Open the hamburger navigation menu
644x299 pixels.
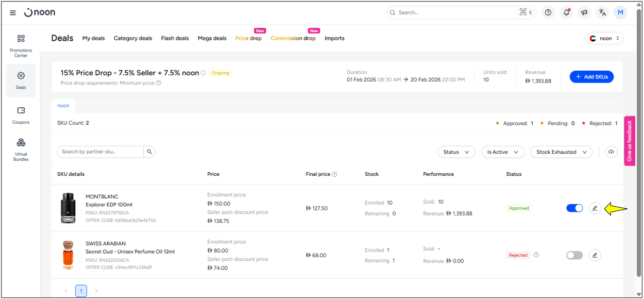(13, 13)
